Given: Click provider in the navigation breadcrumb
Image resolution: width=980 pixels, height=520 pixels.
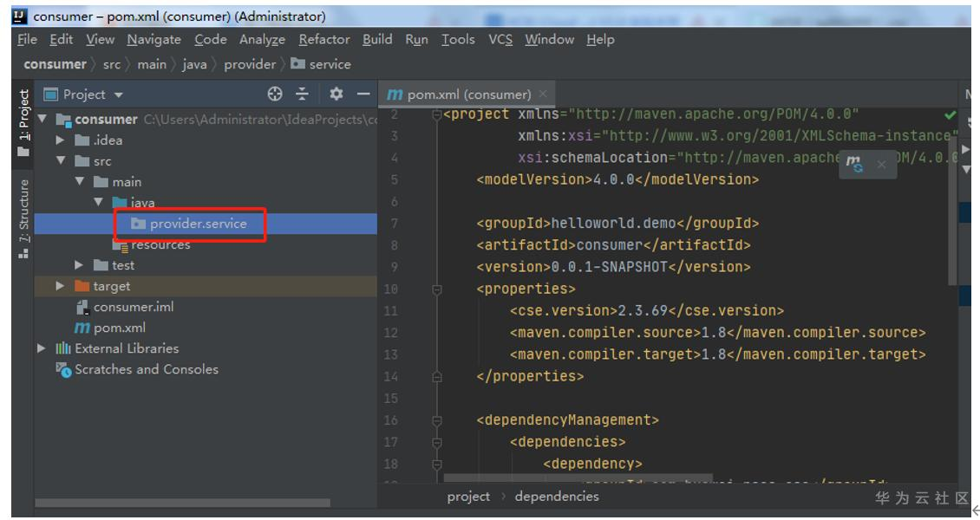Looking at the screenshot, I should tap(250, 64).
